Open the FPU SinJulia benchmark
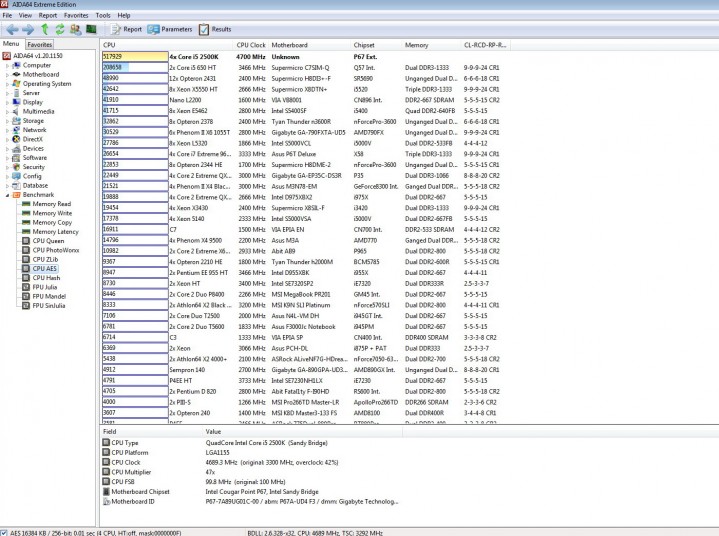 (44, 305)
